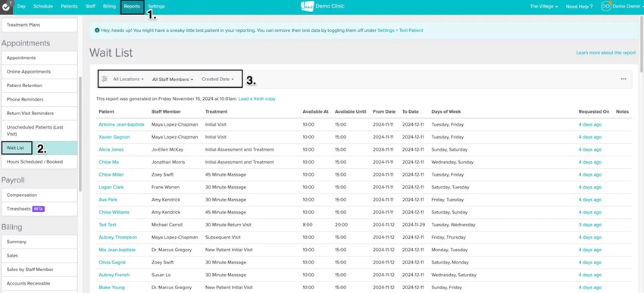Viewport: 644px width, 293px height.
Task: Click the Jane checkmark logo icon
Action: (x=6, y=7)
